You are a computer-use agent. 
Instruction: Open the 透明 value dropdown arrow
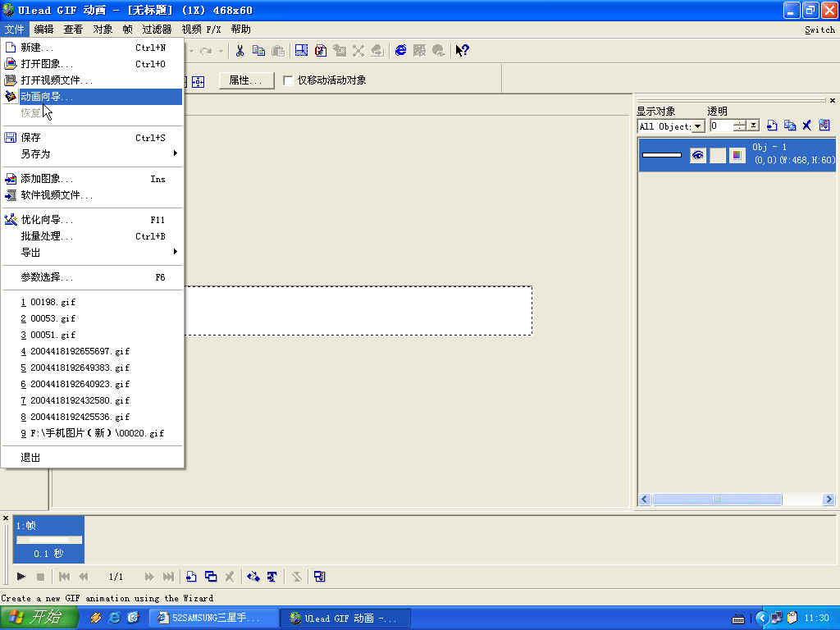click(x=752, y=125)
